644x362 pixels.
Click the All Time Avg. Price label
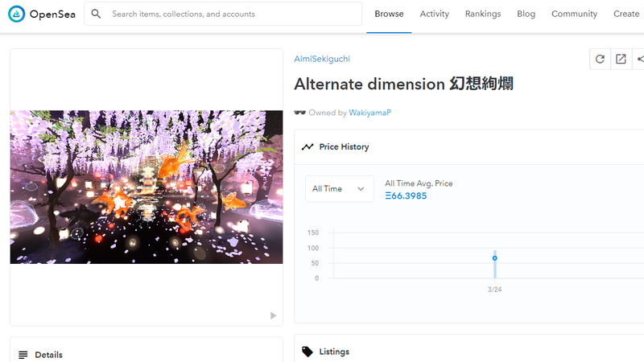tap(419, 183)
